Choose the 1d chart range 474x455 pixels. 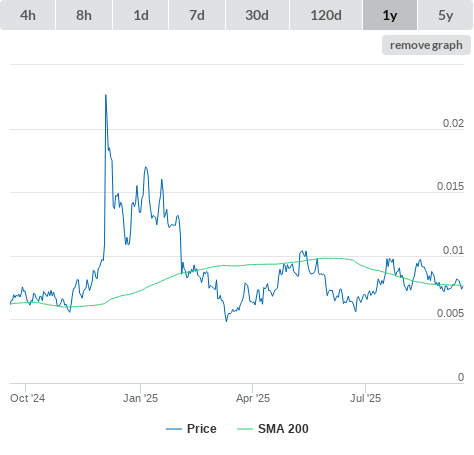(141, 15)
